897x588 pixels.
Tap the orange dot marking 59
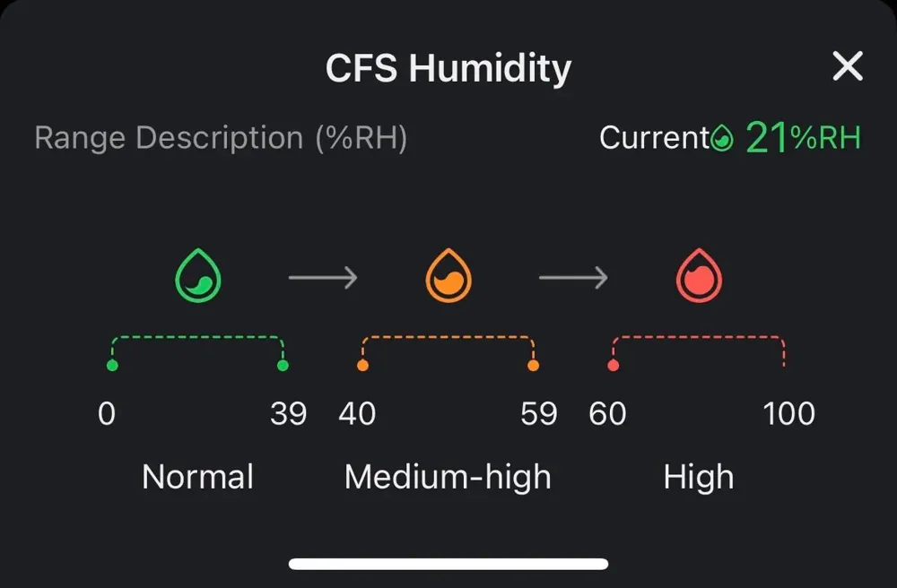pyautogui.click(x=533, y=365)
